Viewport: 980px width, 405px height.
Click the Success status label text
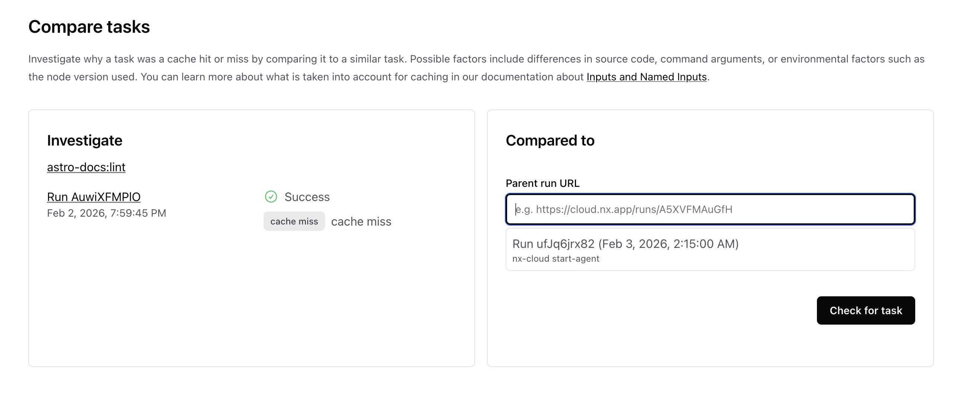pyautogui.click(x=307, y=197)
